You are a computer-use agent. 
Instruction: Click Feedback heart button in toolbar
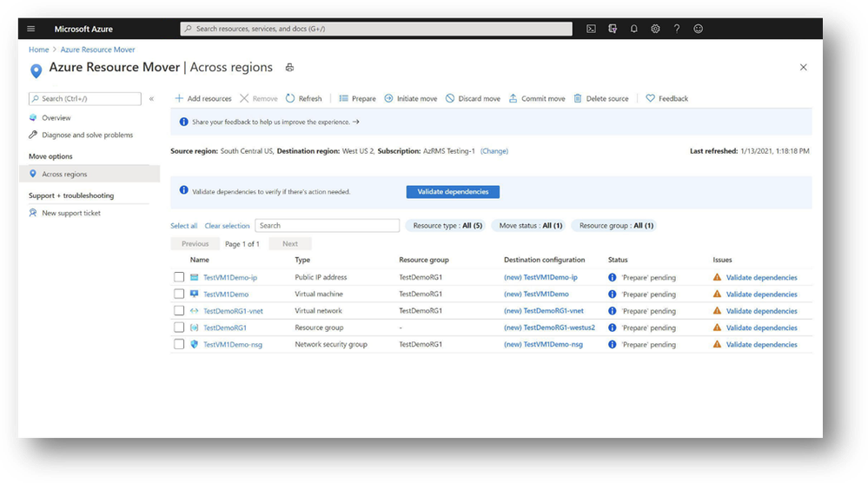[667, 98]
